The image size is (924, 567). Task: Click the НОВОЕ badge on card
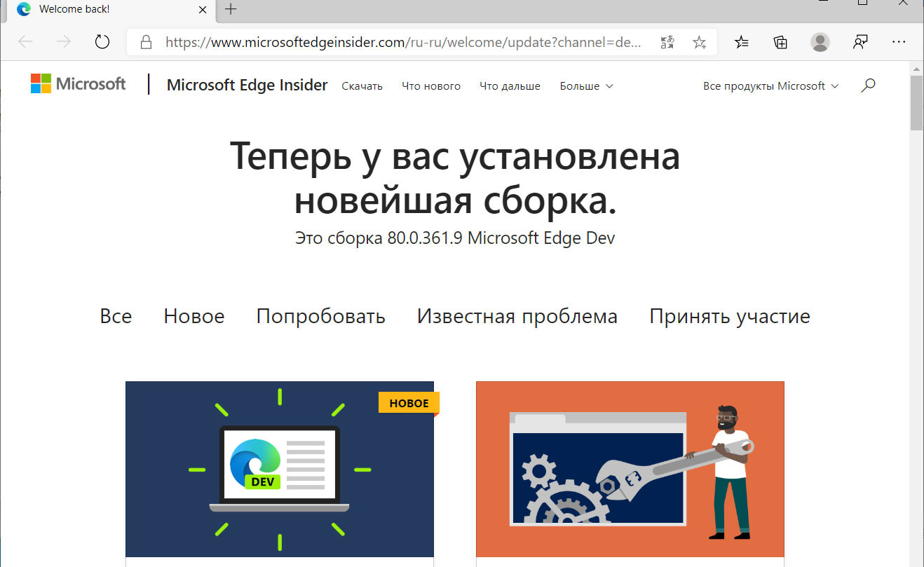[409, 403]
